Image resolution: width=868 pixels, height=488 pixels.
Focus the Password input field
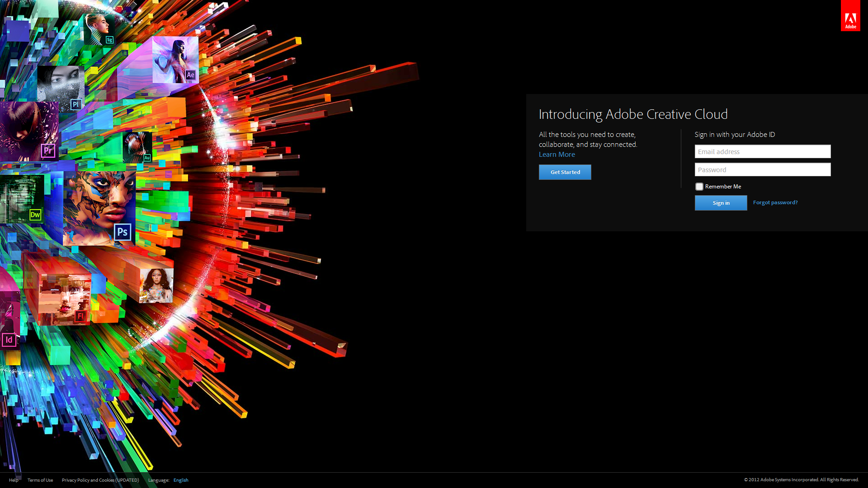pos(762,170)
